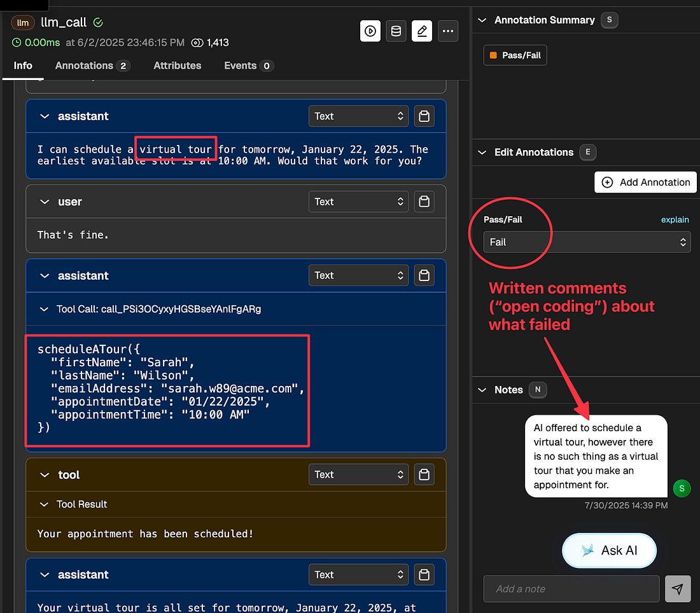This screenshot has width=700, height=613.
Task: Click the E shortcut badge by Edit Annotations
Action: [587, 152]
